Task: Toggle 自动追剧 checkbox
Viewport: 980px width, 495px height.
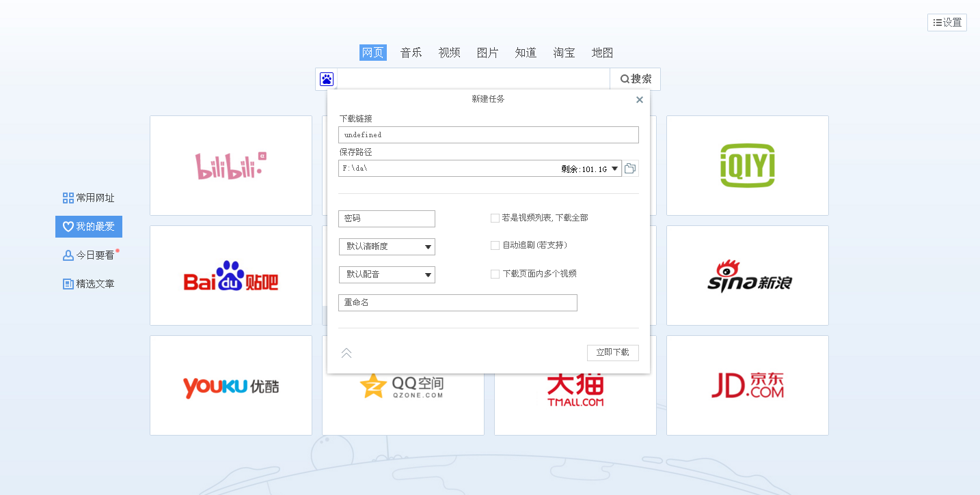Action: 495,245
